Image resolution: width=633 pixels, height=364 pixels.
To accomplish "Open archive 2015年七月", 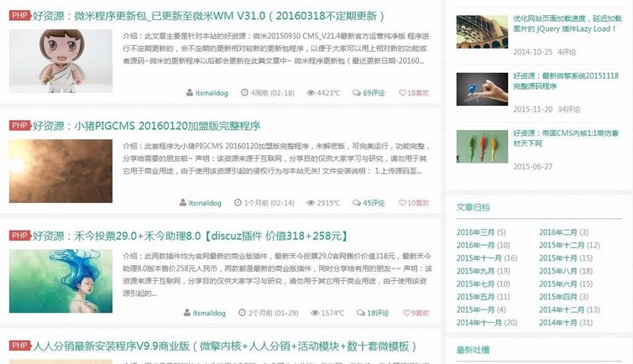I will click(x=475, y=283).
